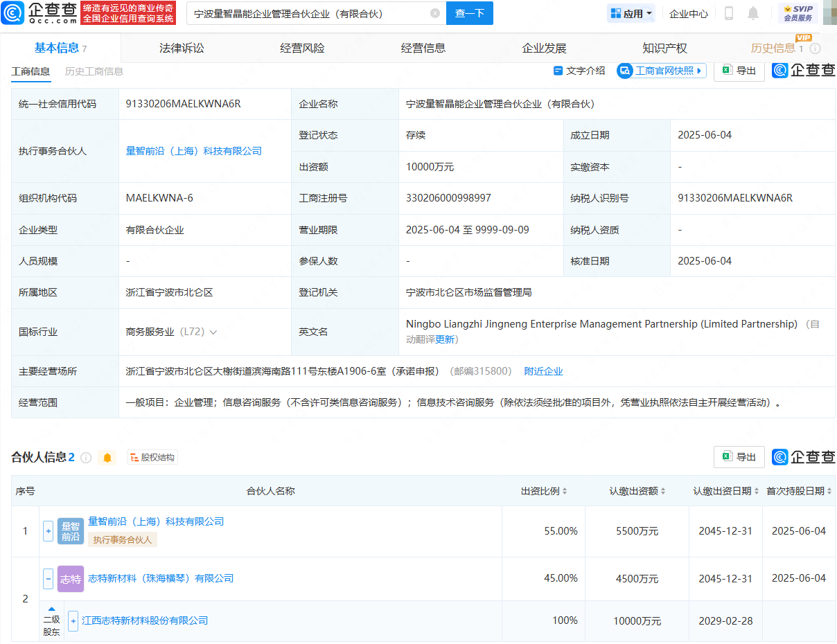Click the mobile phone icon in header
Screen dimensions: 837x644
click(728, 13)
